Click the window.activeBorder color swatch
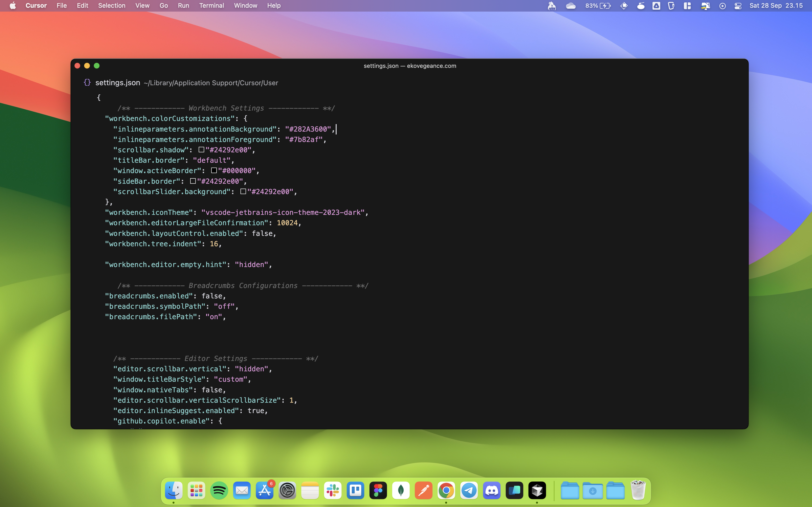812x507 pixels. [214, 170]
